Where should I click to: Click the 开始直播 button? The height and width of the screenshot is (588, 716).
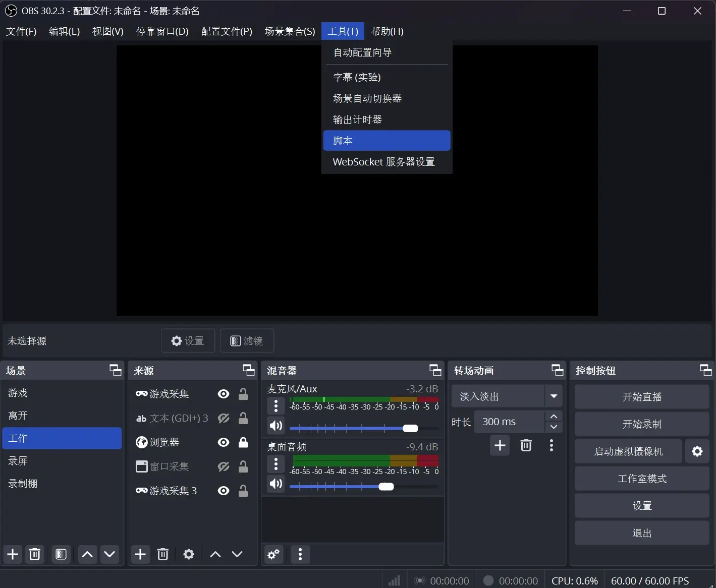[642, 397]
